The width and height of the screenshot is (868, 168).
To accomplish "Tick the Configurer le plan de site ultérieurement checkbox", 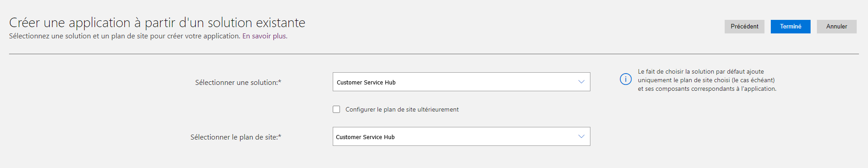I will tap(336, 109).
